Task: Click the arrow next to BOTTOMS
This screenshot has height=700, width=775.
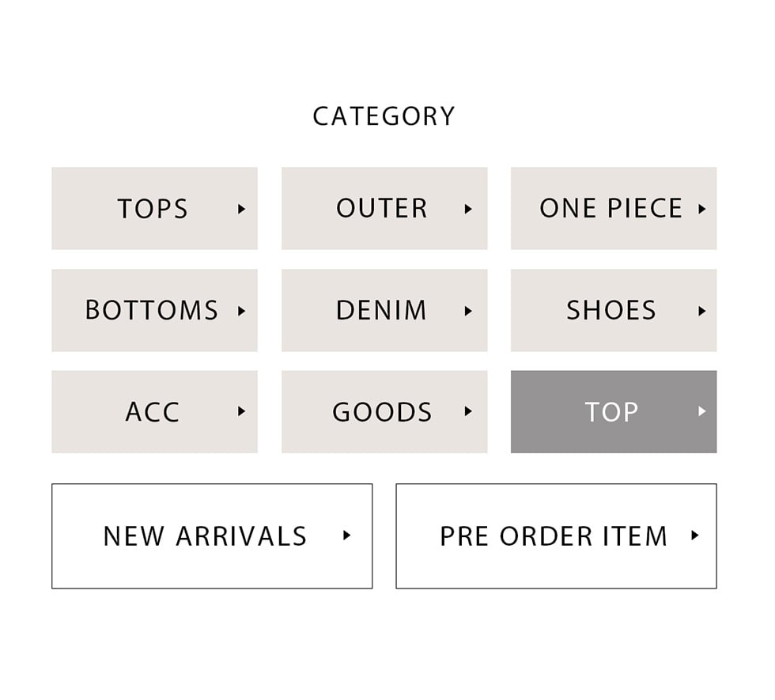Action: pyautogui.click(x=241, y=311)
